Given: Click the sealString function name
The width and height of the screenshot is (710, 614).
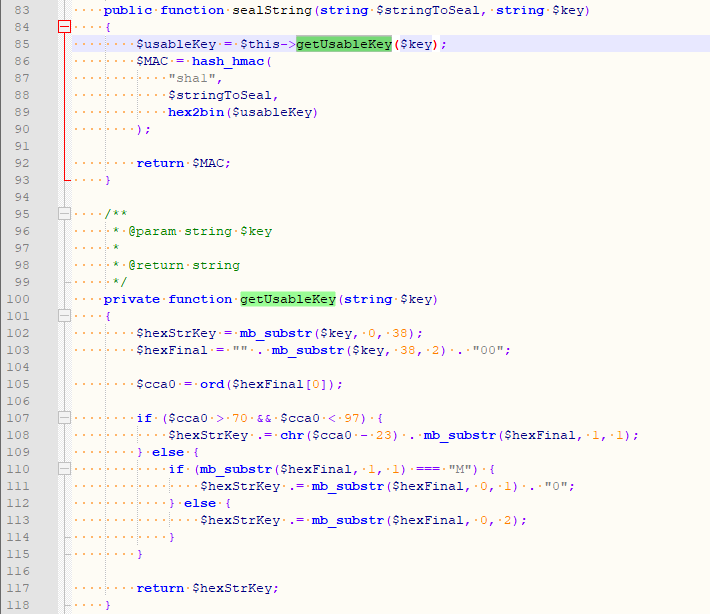Looking at the screenshot, I should [x=272, y=10].
